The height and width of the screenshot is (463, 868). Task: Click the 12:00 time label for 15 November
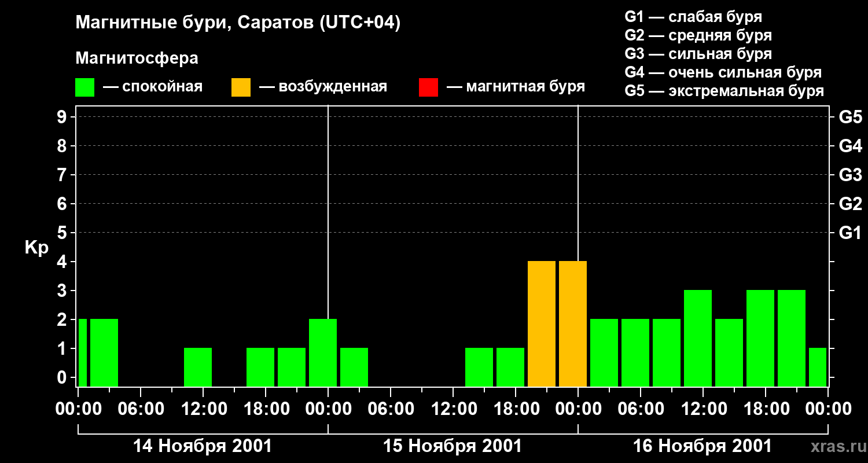click(453, 409)
